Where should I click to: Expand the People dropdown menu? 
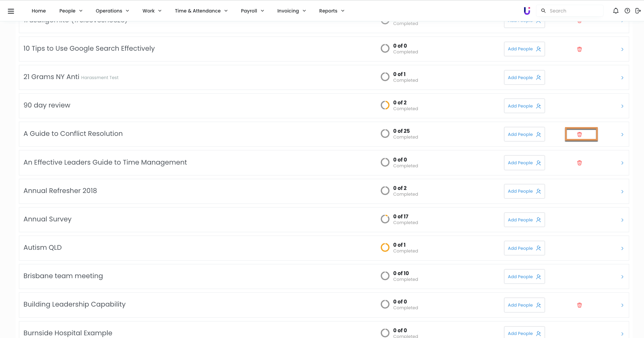71,11
